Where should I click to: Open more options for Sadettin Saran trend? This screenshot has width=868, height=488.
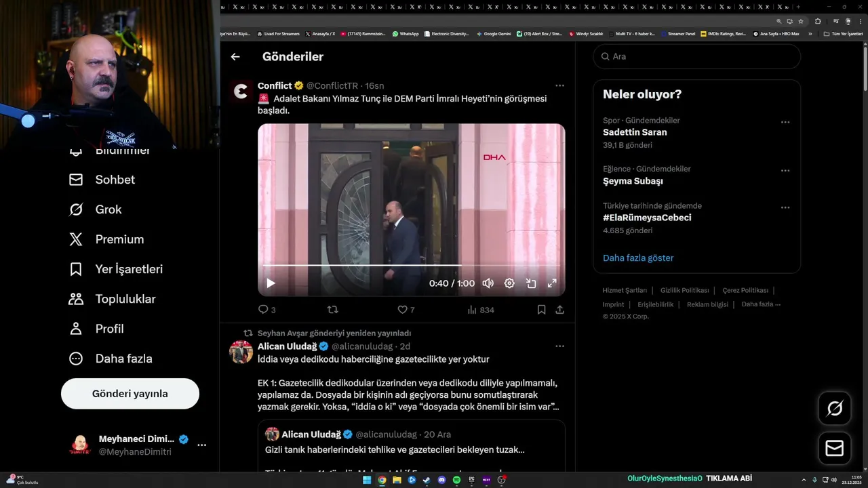click(x=785, y=122)
